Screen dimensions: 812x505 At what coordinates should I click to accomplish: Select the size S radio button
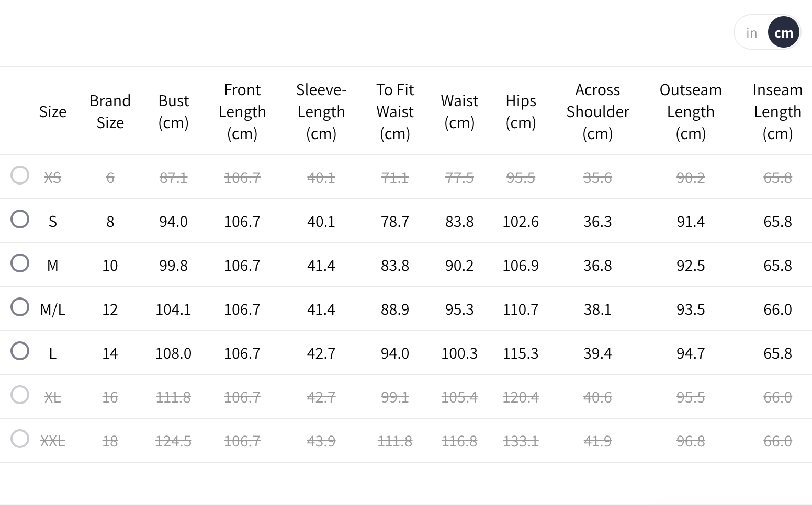point(20,219)
